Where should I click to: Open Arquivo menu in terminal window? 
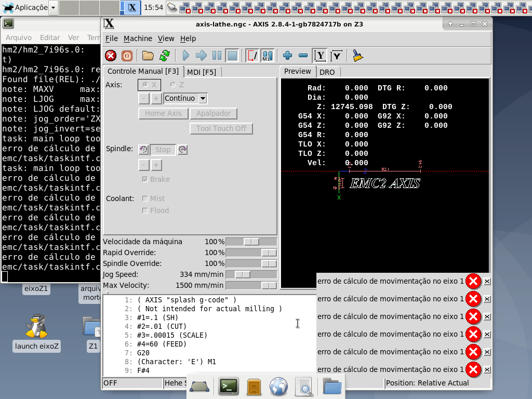[19, 37]
